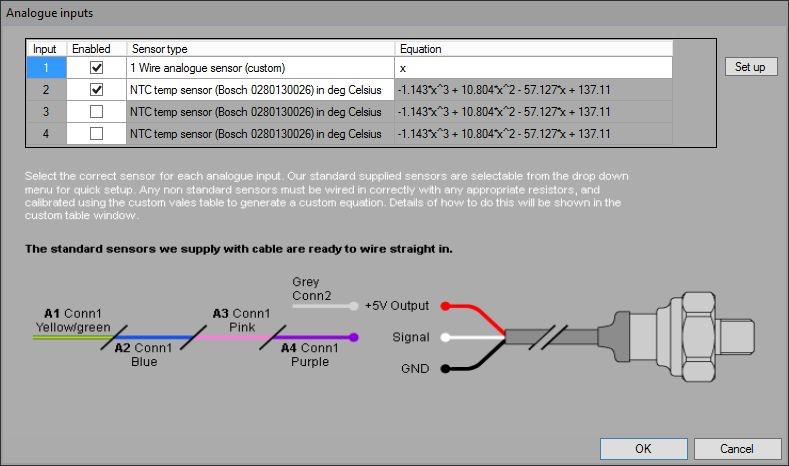Image resolution: width=789 pixels, height=466 pixels.
Task: Click the red +5V Output wire terminal
Action: click(446, 305)
